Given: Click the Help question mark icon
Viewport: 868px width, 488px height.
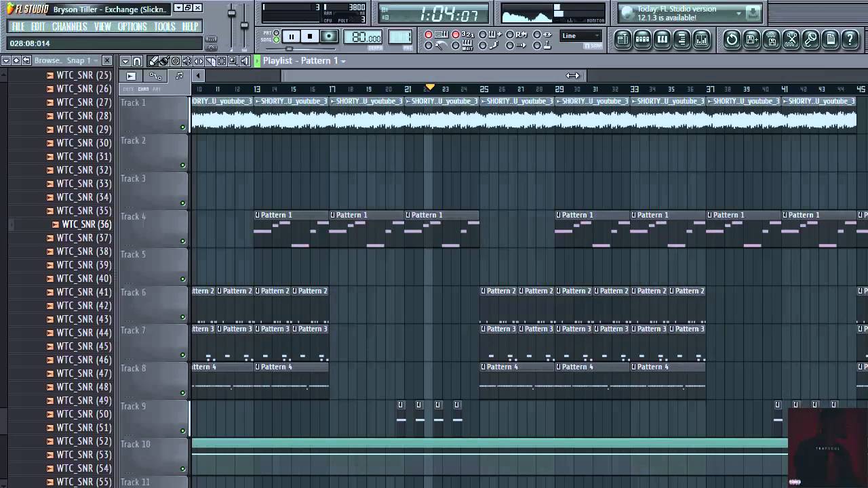Looking at the screenshot, I should [850, 39].
